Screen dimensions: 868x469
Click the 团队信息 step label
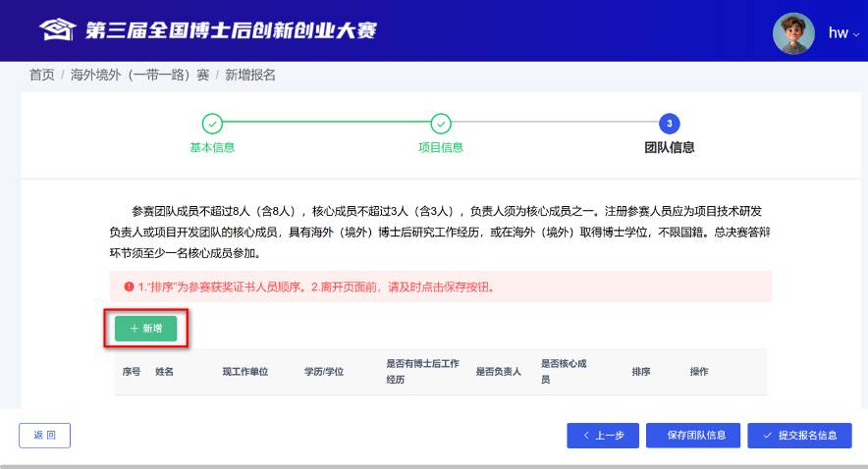[670, 148]
